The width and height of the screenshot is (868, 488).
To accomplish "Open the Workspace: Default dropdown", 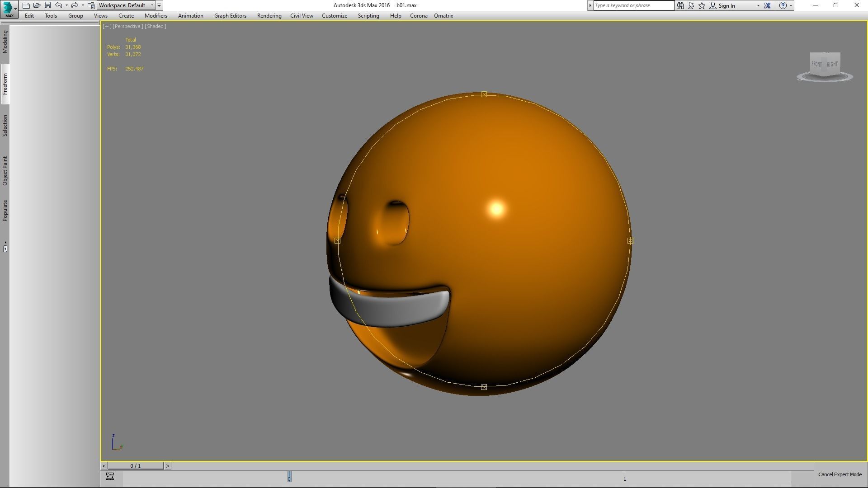I will [x=126, y=5].
